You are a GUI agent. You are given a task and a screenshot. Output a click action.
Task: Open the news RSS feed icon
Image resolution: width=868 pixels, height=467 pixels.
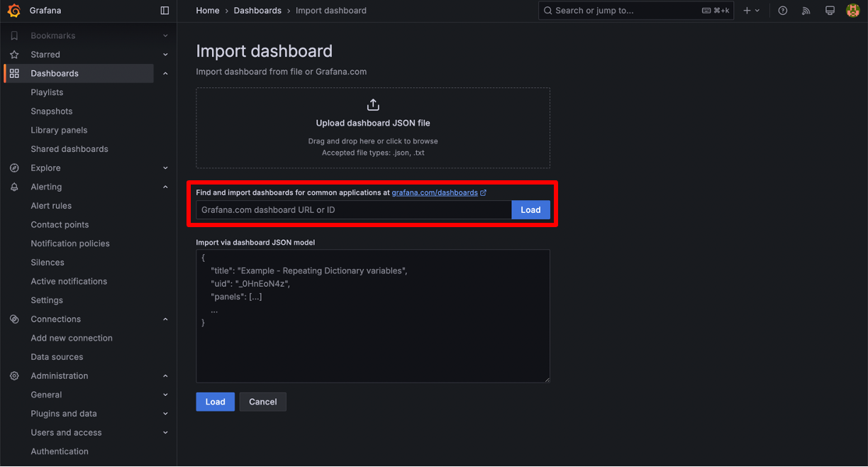(806, 11)
